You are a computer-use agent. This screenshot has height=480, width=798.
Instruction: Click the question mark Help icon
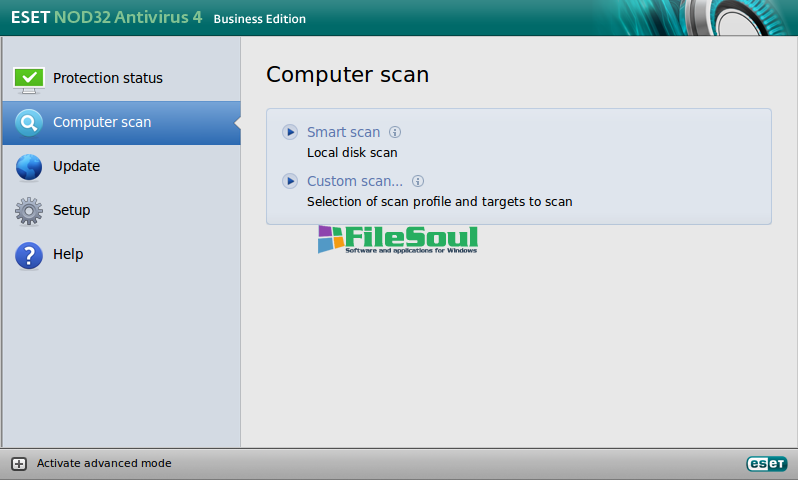click(x=29, y=255)
